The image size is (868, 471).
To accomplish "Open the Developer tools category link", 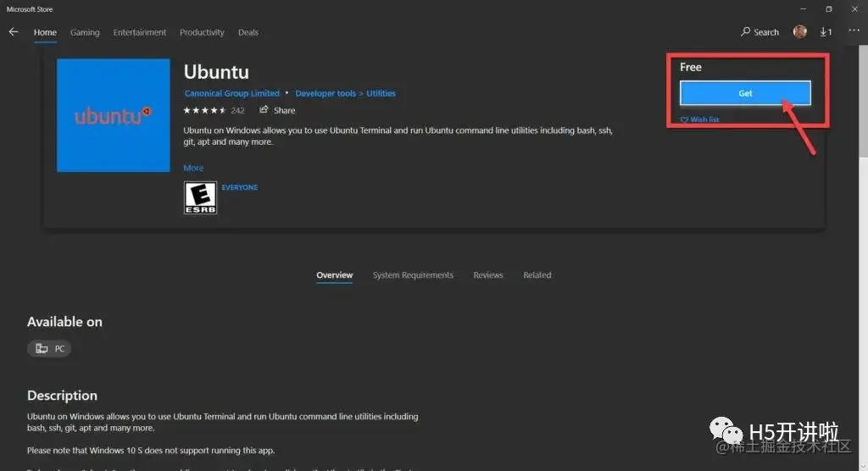I will [325, 93].
